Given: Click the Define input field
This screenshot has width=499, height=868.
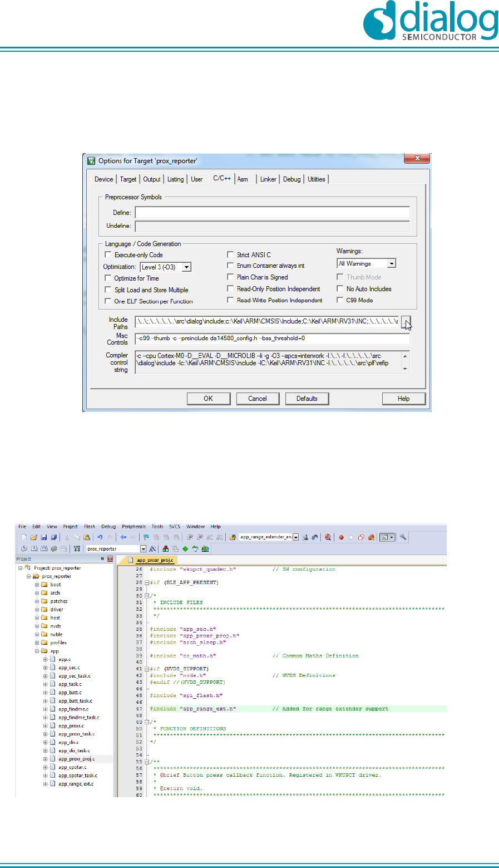Looking at the screenshot, I should 273,213.
